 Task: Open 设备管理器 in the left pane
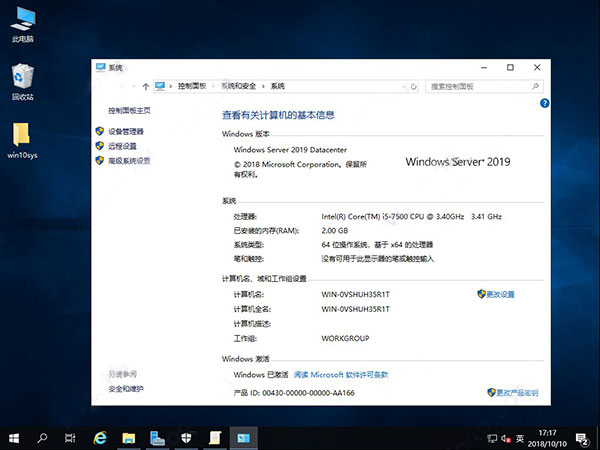click(x=125, y=131)
